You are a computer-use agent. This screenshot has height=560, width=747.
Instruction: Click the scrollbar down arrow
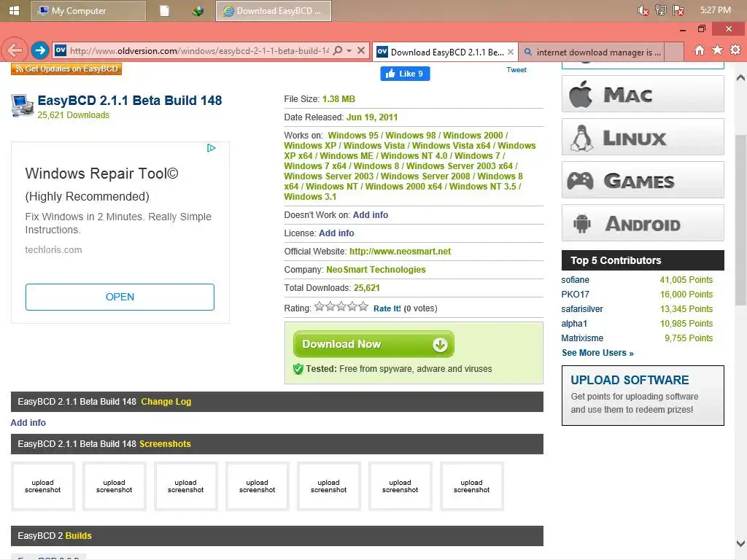[741, 543]
